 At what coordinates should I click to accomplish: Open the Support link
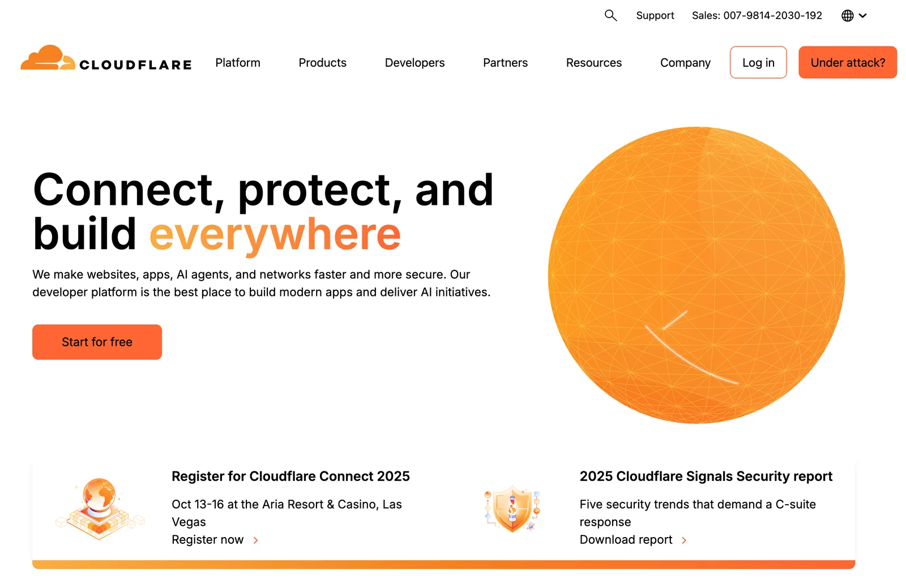(x=655, y=16)
